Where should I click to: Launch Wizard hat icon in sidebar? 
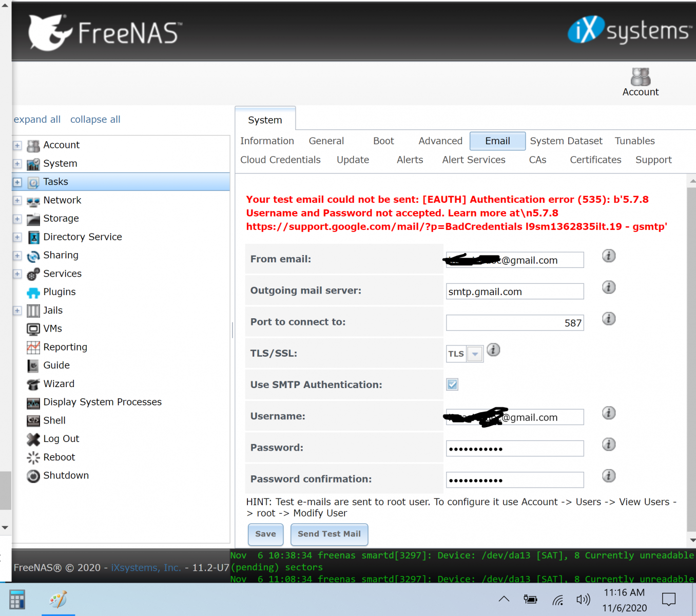click(x=33, y=384)
